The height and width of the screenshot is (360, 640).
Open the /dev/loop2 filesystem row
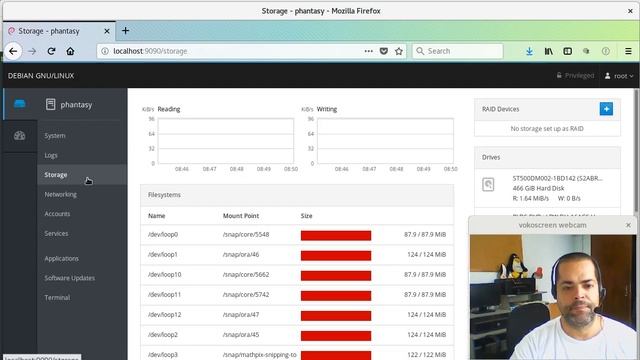[x=297, y=335]
